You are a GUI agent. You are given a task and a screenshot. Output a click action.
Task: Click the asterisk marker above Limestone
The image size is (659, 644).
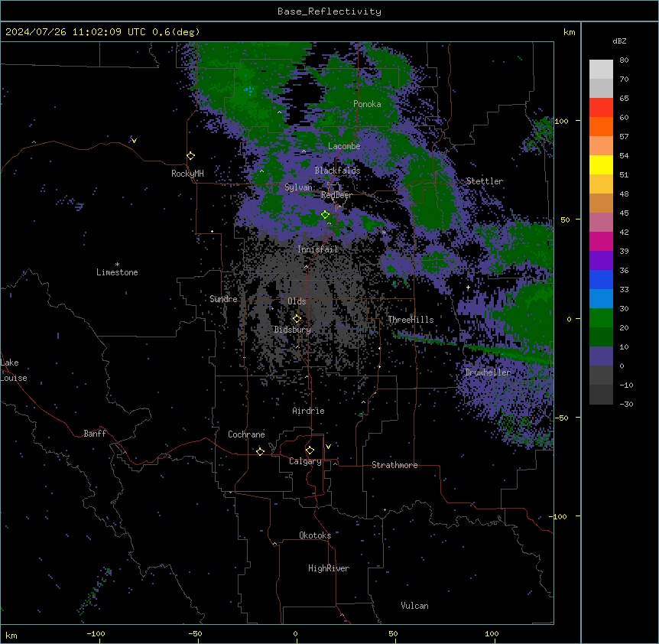[x=117, y=265]
